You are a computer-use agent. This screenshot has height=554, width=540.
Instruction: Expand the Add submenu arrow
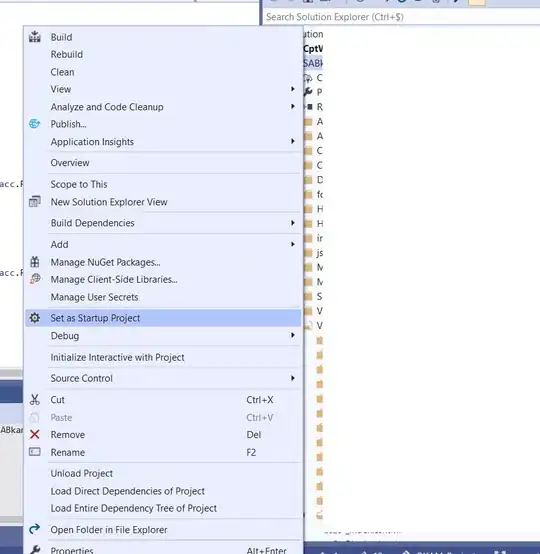tap(293, 244)
